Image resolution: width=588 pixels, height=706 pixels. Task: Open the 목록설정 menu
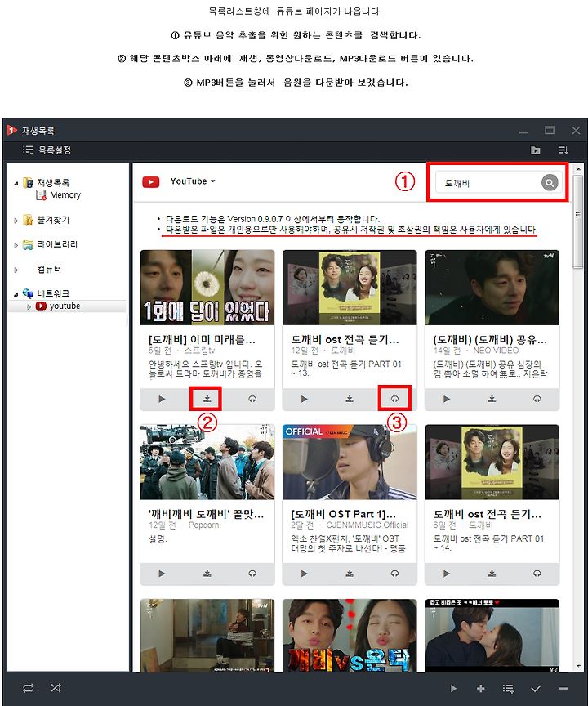tap(47, 150)
